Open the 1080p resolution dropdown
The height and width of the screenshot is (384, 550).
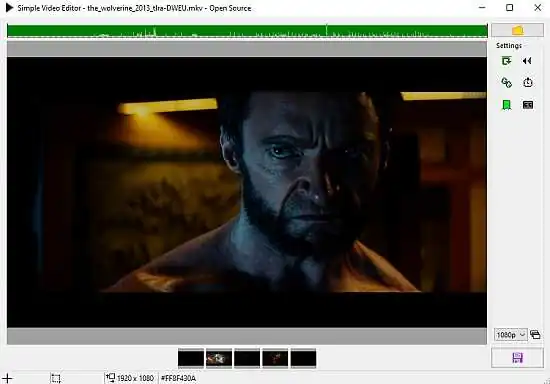(510, 335)
